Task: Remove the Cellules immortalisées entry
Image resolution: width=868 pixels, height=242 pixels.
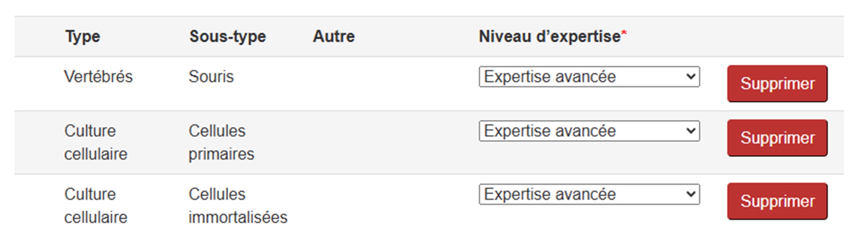Action: [777, 201]
